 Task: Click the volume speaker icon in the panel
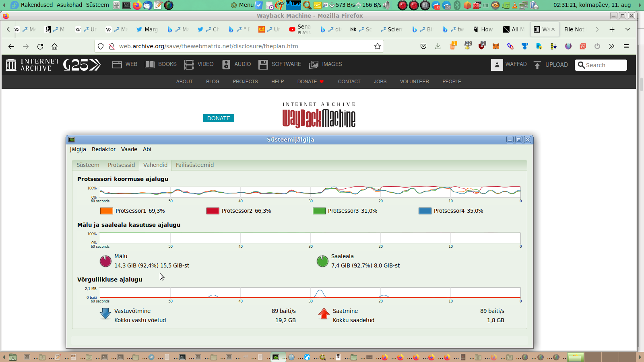click(387, 5)
